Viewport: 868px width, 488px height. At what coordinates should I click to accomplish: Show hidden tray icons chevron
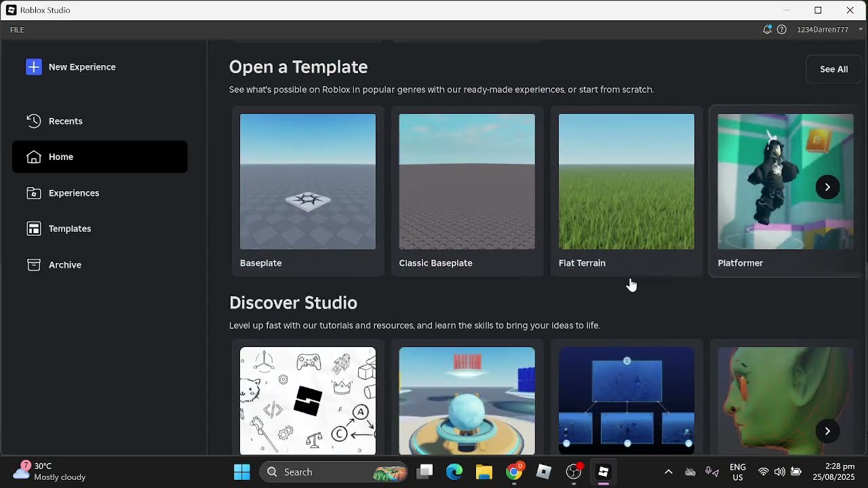coord(669,472)
